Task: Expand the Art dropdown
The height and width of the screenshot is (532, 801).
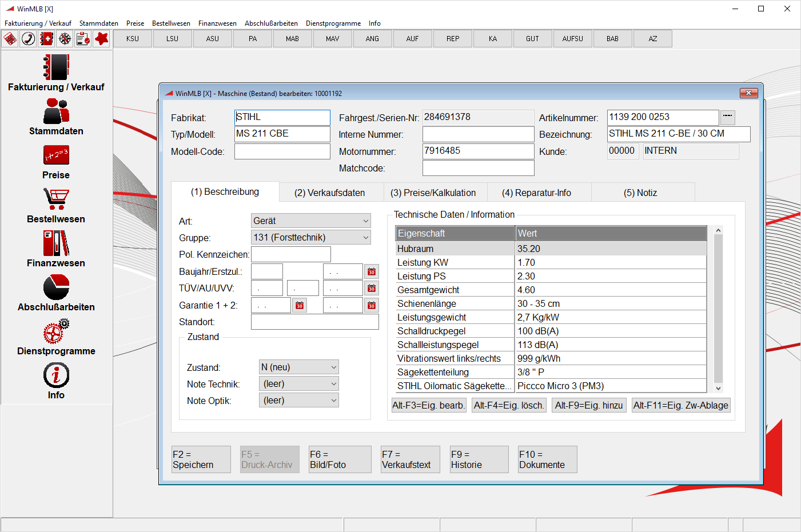Action: coord(365,221)
